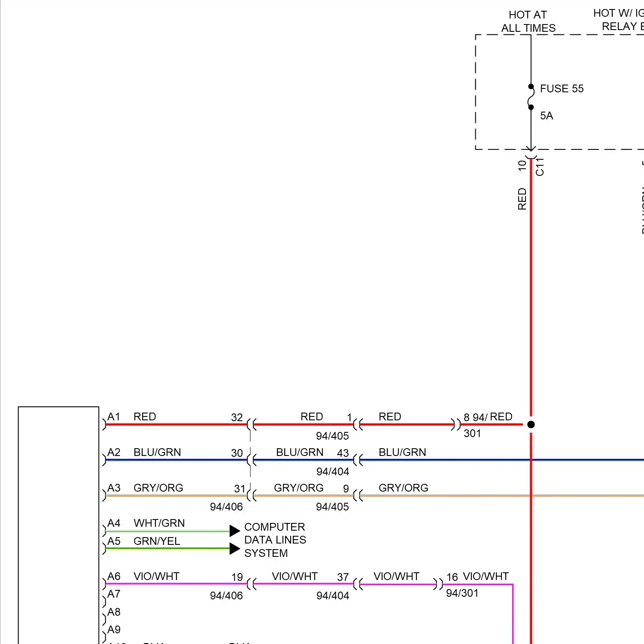The width and height of the screenshot is (644, 644).
Task: Select pin label A4
Action: click(x=114, y=523)
